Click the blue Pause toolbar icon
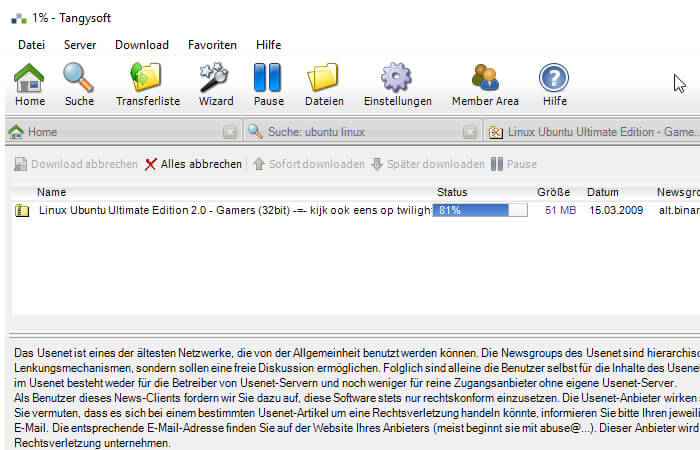Image resolution: width=700 pixels, height=450 pixels. [x=268, y=85]
